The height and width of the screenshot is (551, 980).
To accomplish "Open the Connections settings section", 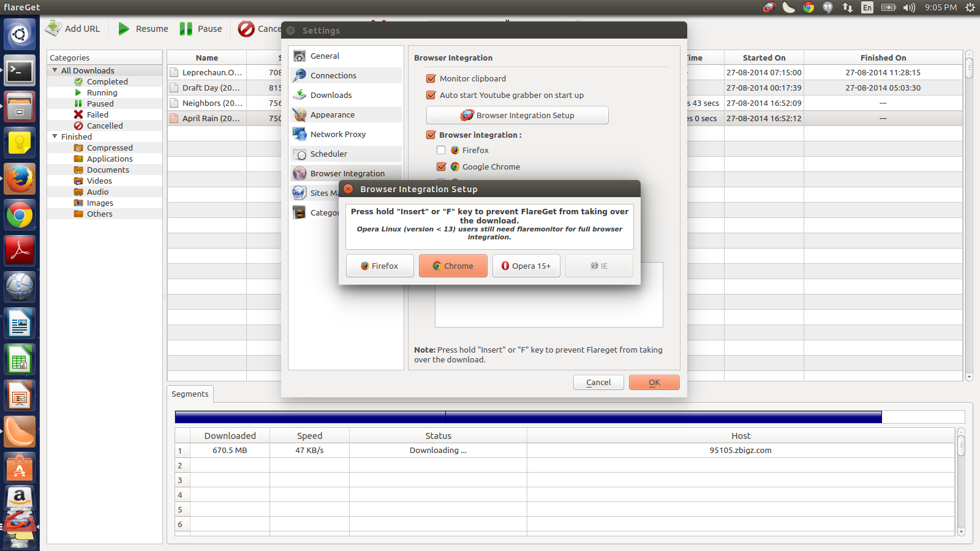I will point(346,75).
